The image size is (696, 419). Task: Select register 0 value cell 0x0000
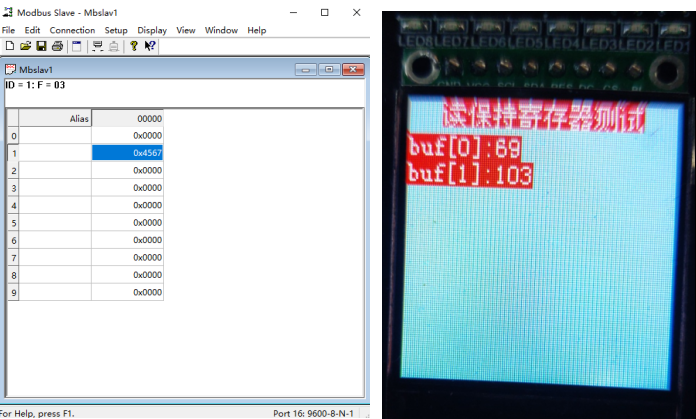(127, 135)
